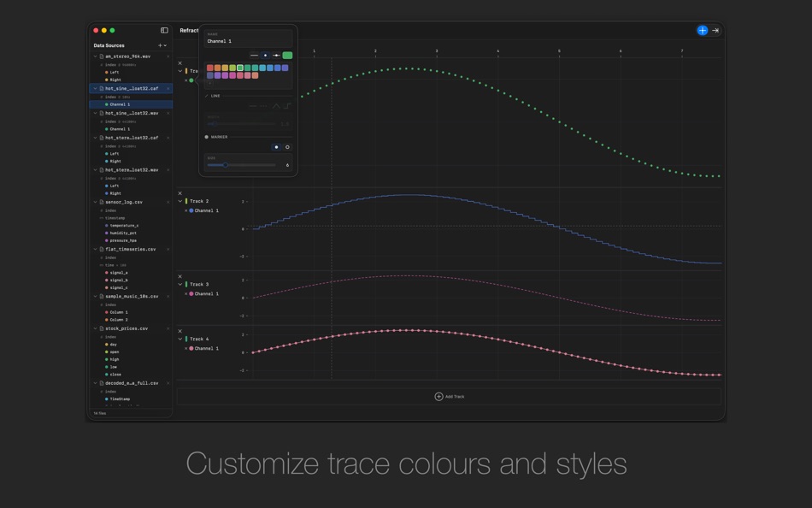This screenshot has width=812, height=508.
Task: Collapse the sample_music_10s.csv node
Action: 95,297
